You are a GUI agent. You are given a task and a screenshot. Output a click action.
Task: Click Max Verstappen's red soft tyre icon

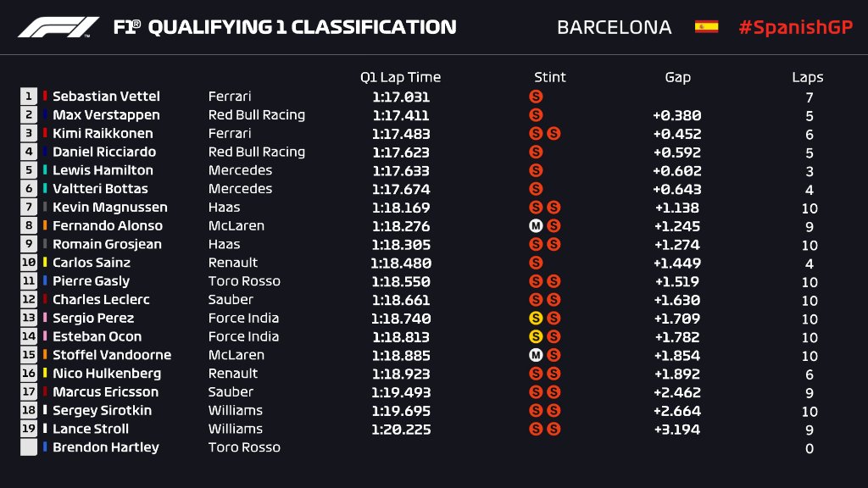tap(535, 115)
